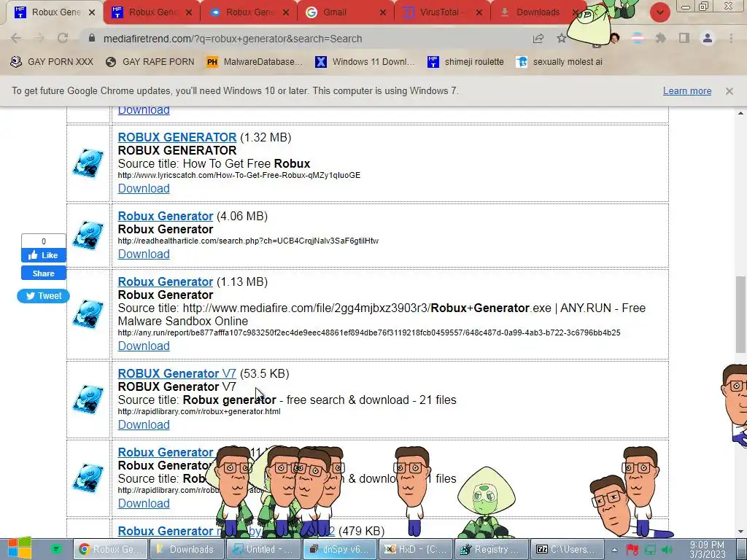Viewport: 747px width, 560px height.
Task: Toggle the Chrome side panel icon
Action: tap(684, 38)
